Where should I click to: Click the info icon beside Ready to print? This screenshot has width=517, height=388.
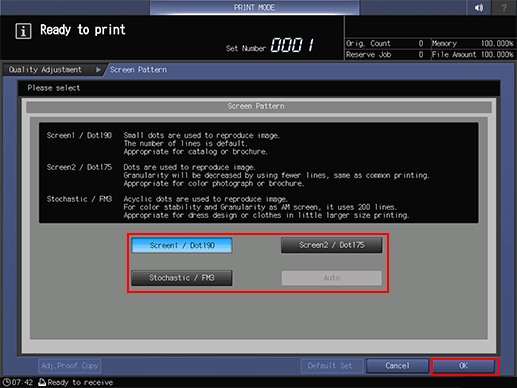click(23, 31)
